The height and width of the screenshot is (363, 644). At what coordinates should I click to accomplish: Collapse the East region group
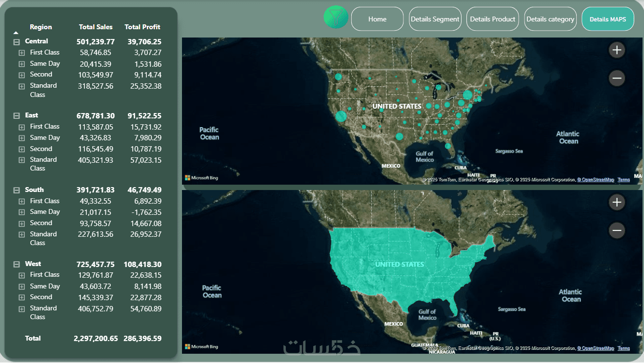coord(16,116)
